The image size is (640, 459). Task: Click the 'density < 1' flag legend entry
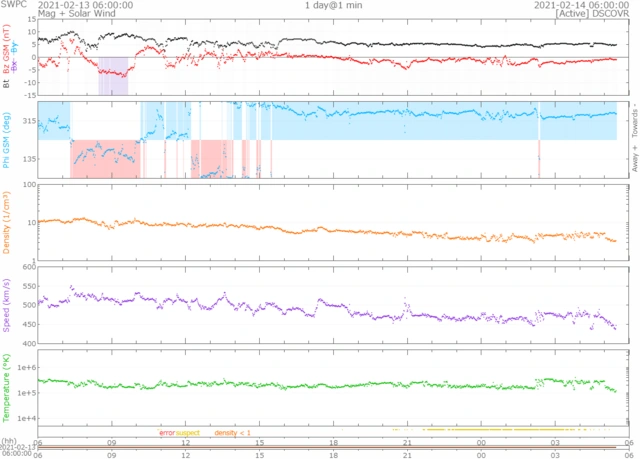point(232,432)
